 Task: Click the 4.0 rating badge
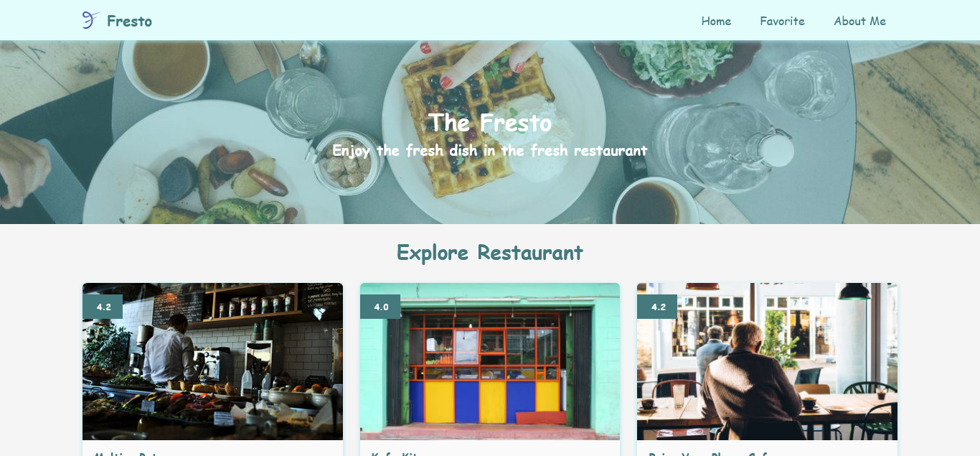[x=380, y=307]
